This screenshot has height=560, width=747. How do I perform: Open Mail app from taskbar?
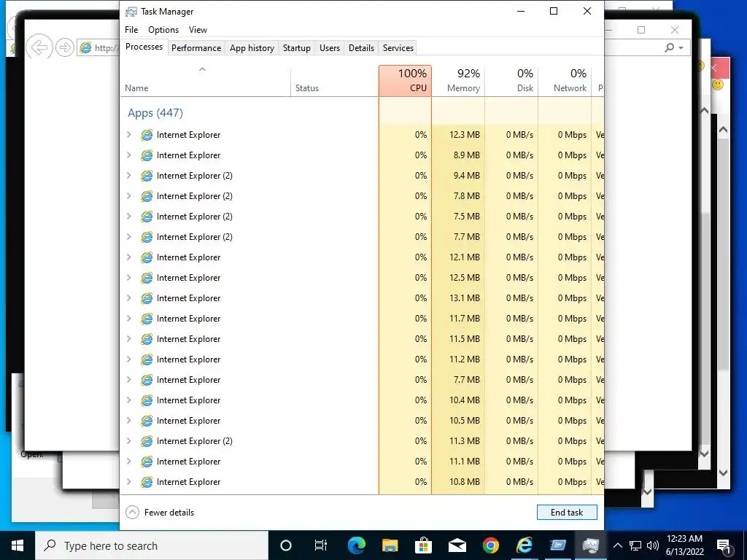coord(457,545)
